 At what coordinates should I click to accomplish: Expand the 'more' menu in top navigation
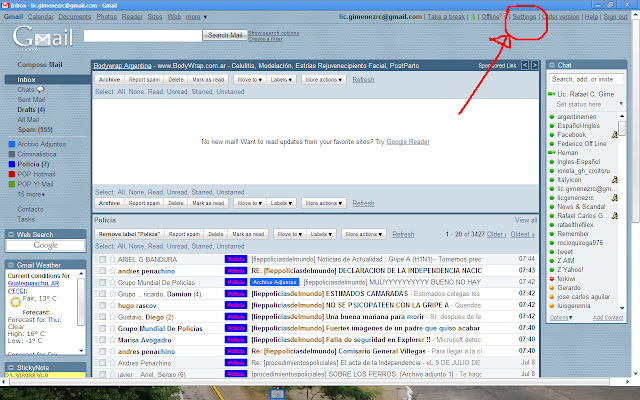tap(196, 17)
